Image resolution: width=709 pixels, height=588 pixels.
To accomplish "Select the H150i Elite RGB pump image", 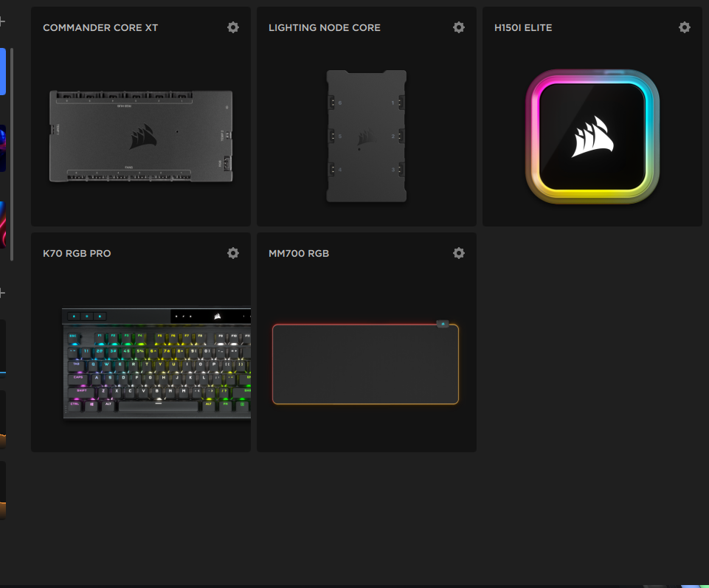I will pyautogui.click(x=592, y=136).
